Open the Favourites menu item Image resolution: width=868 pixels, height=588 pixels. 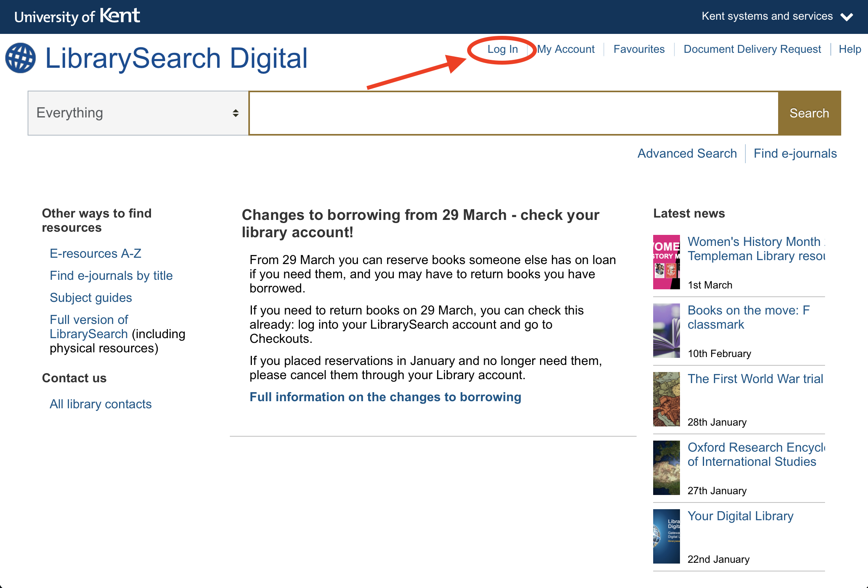(x=639, y=49)
